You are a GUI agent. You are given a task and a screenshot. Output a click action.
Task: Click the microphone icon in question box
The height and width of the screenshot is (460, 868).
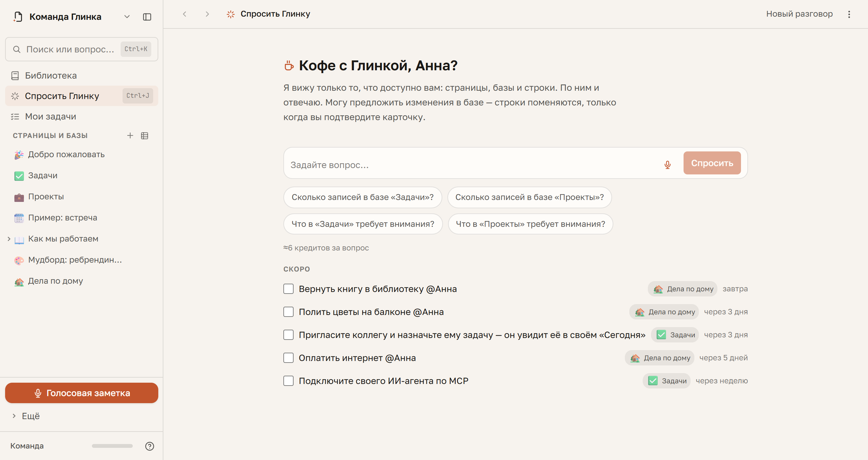(667, 165)
